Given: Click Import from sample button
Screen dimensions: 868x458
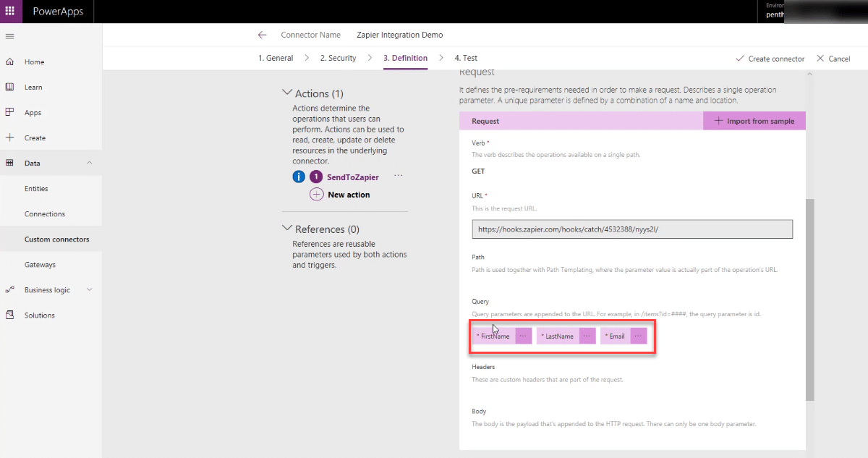Looking at the screenshot, I should coord(754,121).
